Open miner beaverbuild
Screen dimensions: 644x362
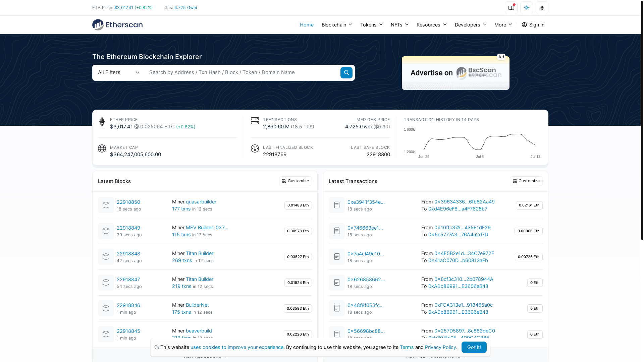coord(199,330)
